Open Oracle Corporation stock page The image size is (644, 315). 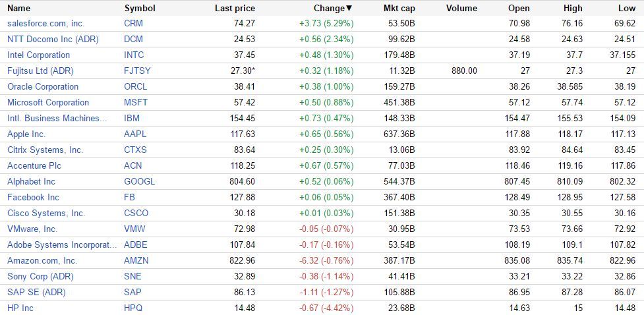[x=42, y=86]
